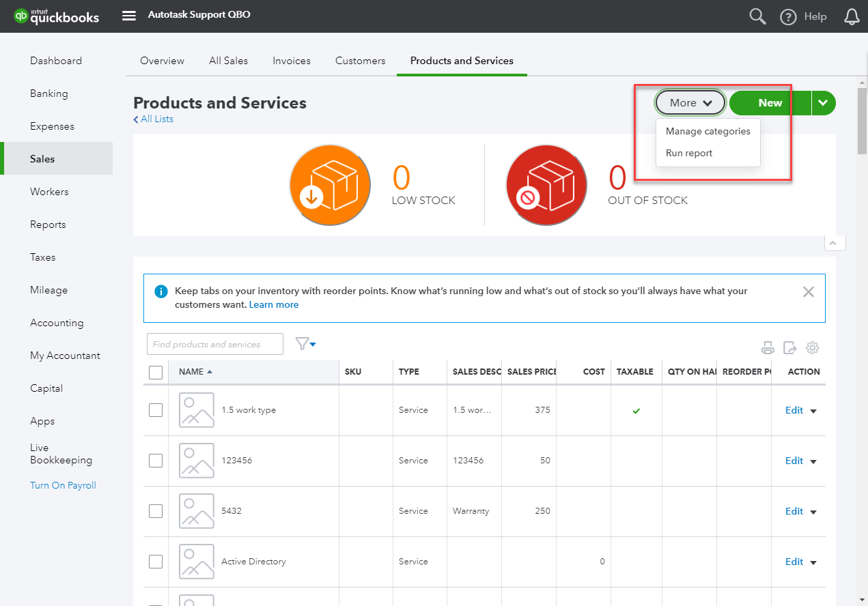Image resolution: width=868 pixels, height=606 pixels.
Task: Open the filter dropdown beside search field
Action: (306, 343)
